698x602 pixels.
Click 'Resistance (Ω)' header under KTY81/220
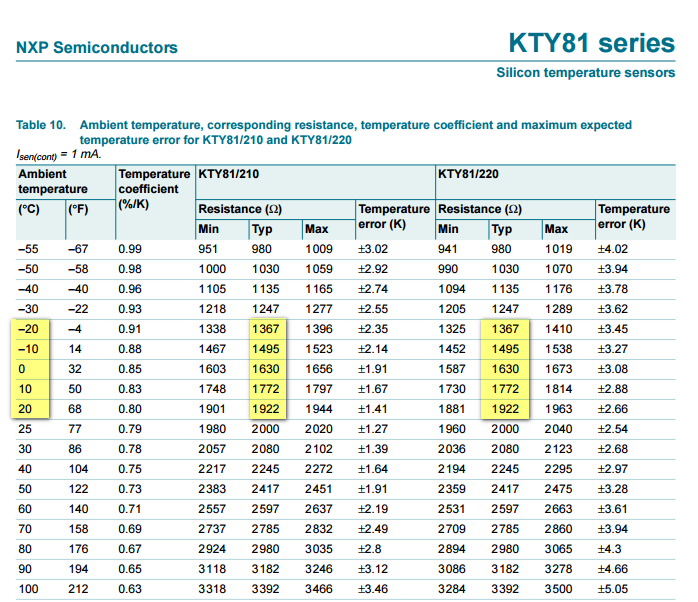coord(480,209)
